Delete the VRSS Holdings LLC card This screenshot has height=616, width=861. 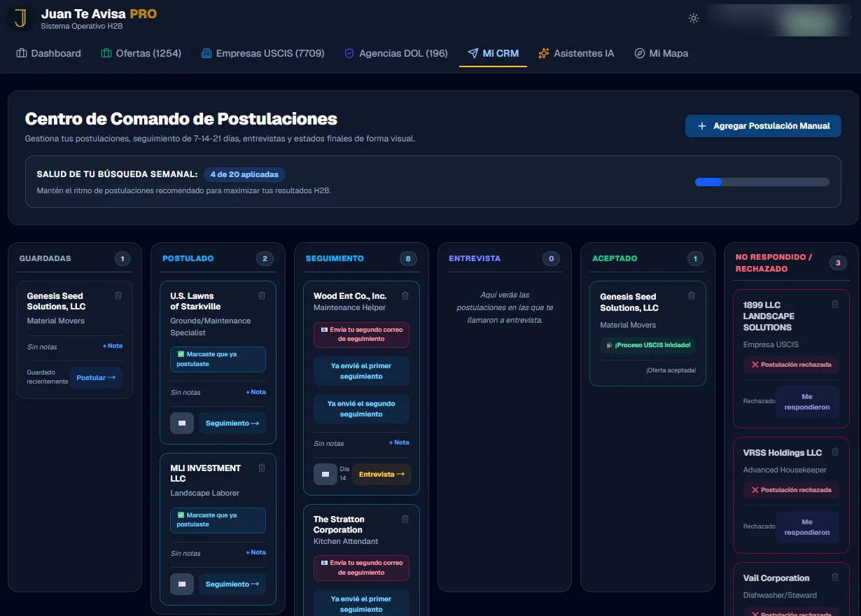834,452
